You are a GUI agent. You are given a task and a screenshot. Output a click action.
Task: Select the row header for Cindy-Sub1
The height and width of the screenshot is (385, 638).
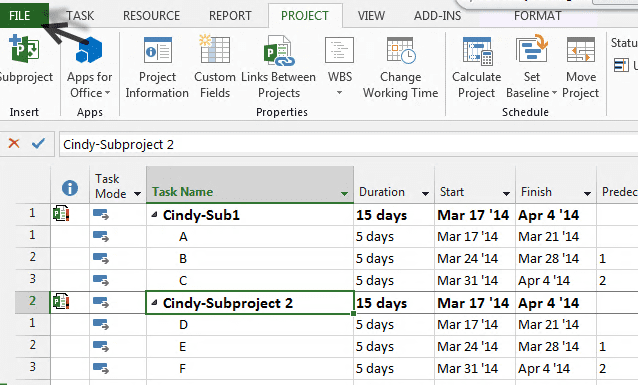tap(33, 214)
